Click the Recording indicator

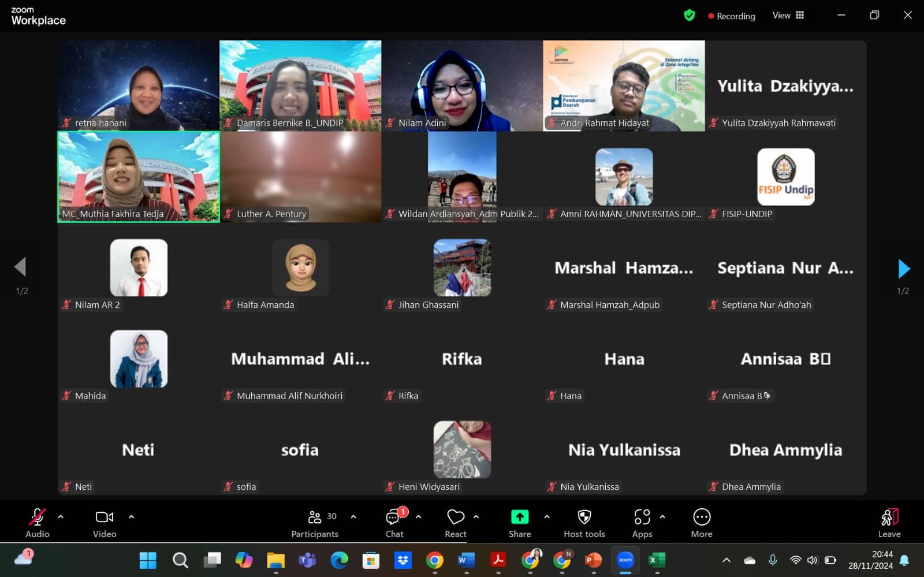pos(732,16)
